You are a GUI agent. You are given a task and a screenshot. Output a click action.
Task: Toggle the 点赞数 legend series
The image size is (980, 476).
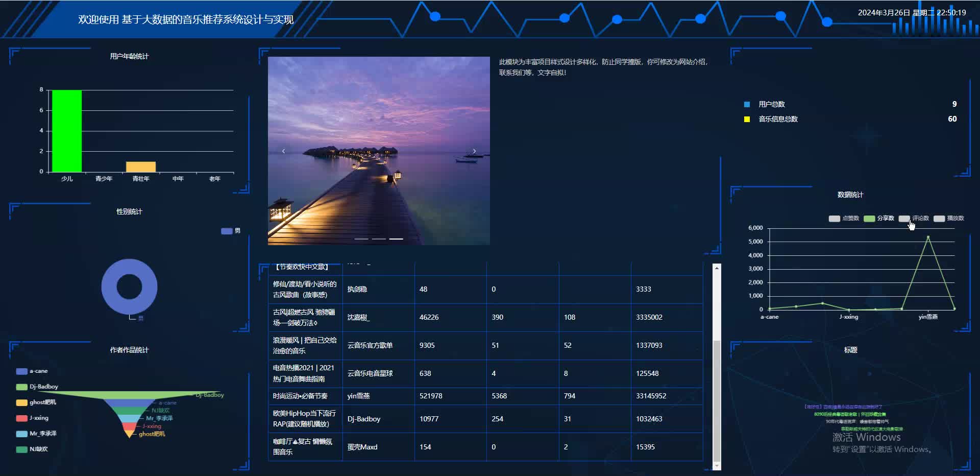point(844,219)
